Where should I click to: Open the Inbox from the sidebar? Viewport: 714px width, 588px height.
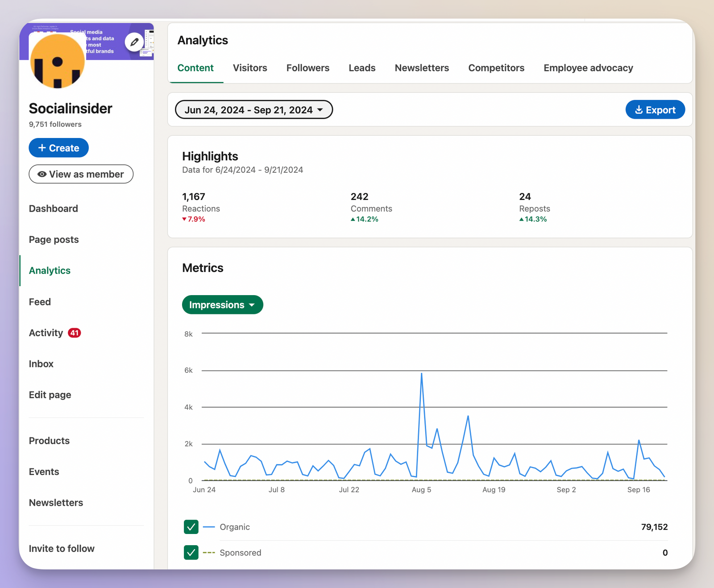[41, 363]
